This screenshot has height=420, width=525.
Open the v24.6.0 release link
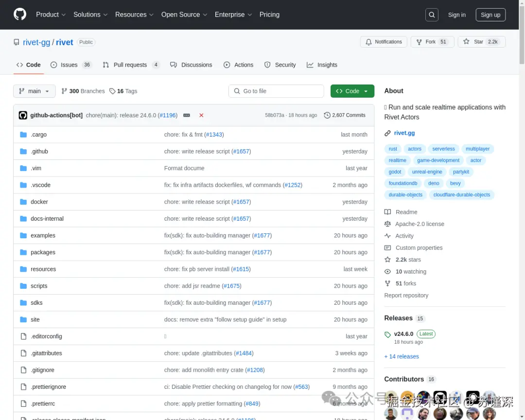coord(403,334)
